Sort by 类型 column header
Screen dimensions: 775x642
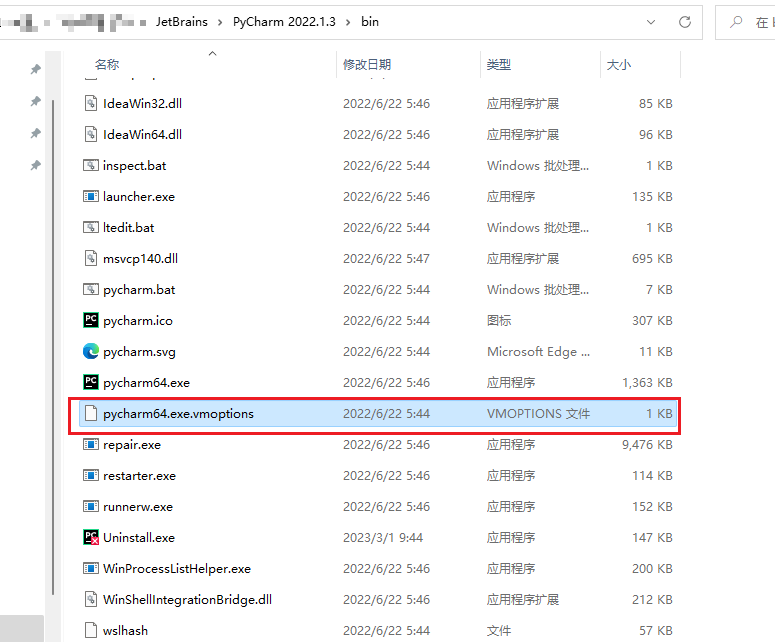point(499,65)
